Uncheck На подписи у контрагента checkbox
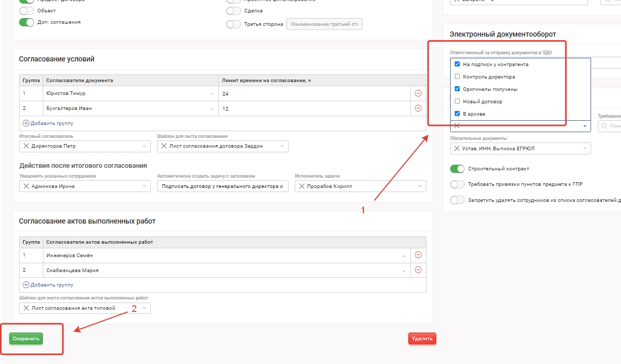Viewport: 621px width, 364px height. pos(457,65)
